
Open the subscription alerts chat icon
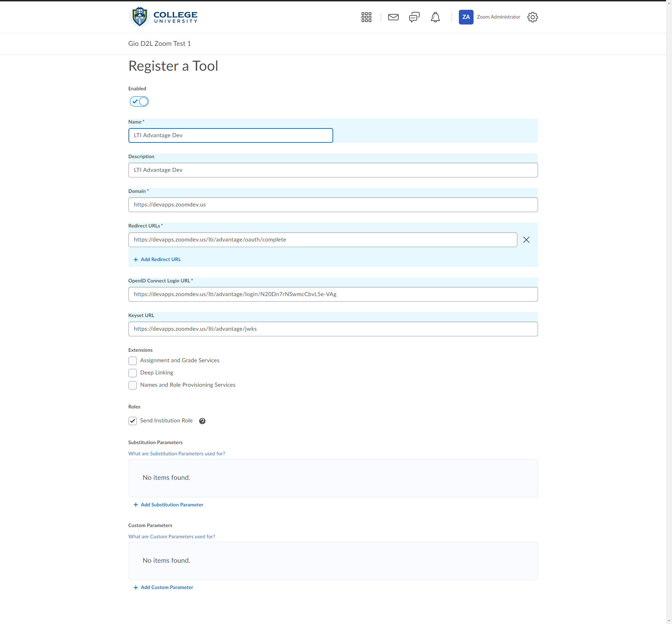point(414,17)
